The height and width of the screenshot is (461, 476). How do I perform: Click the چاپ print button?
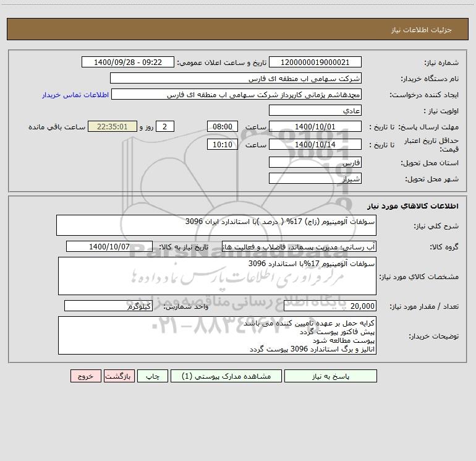coord(153,376)
